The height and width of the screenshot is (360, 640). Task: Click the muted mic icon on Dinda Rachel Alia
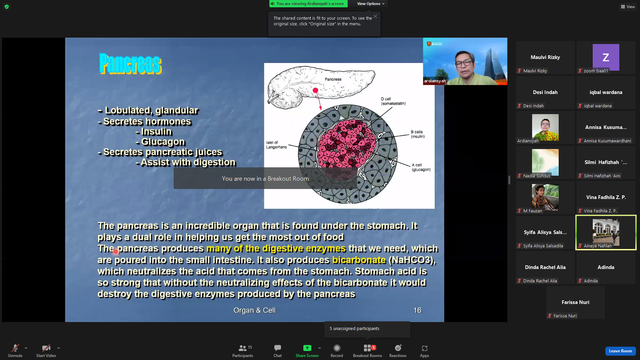(x=519, y=281)
